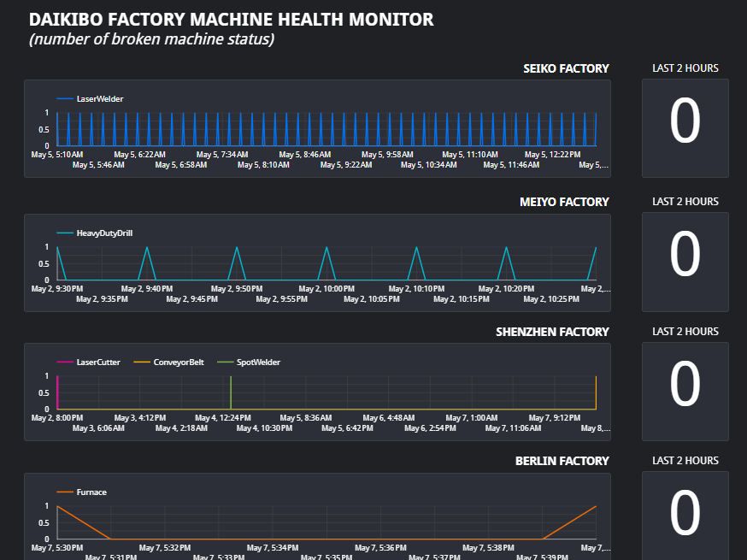The height and width of the screenshot is (560, 747).
Task: Toggle SpotWelder series in legend
Action: click(x=258, y=363)
